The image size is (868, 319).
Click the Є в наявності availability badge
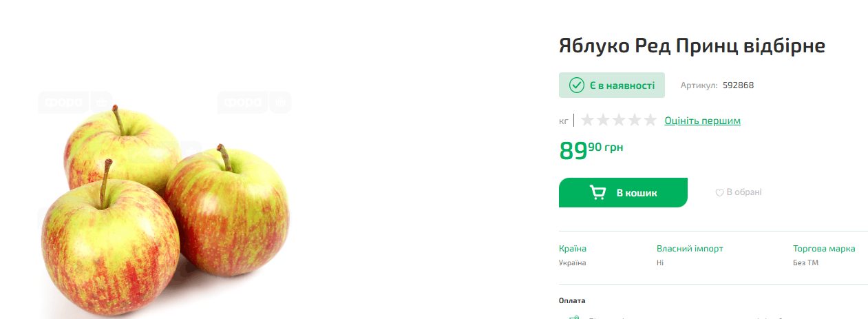pyautogui.click(x=612, y=85)
